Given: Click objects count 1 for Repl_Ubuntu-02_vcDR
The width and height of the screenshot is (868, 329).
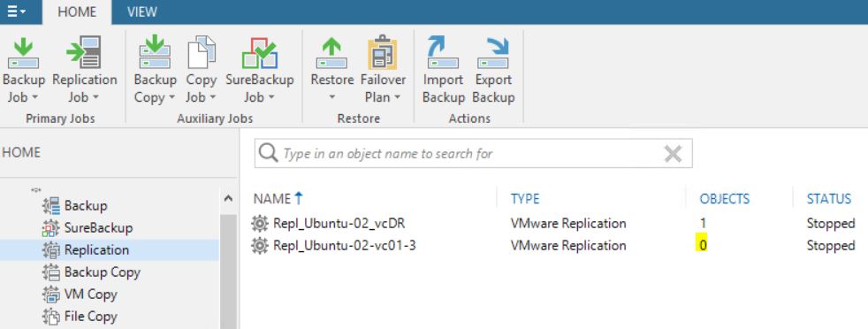Looking at the screenshot, I should [703, 223].
